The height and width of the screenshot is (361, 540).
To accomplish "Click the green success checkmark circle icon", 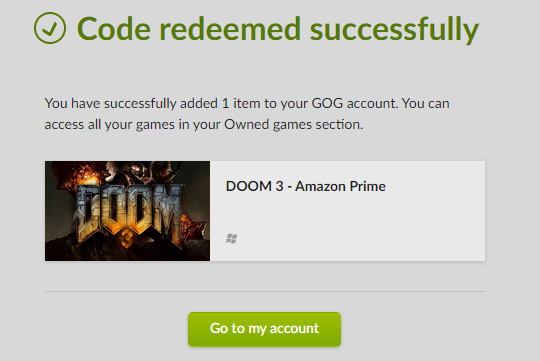I will [50, 28].
